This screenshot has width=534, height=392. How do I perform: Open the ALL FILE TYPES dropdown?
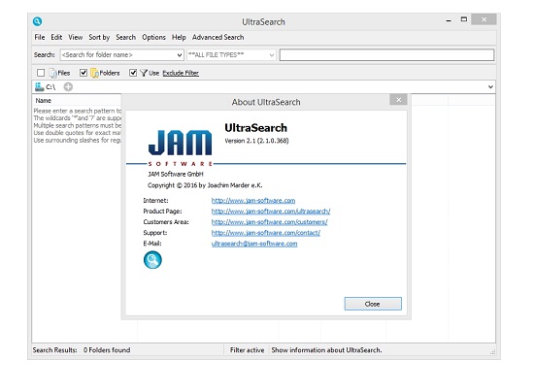click(272, 54)
